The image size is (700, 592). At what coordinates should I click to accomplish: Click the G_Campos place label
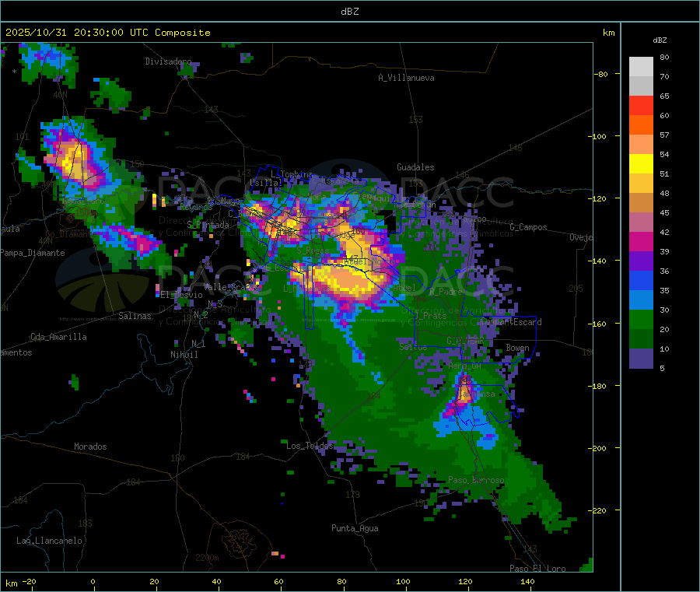[x=528, y=227]
